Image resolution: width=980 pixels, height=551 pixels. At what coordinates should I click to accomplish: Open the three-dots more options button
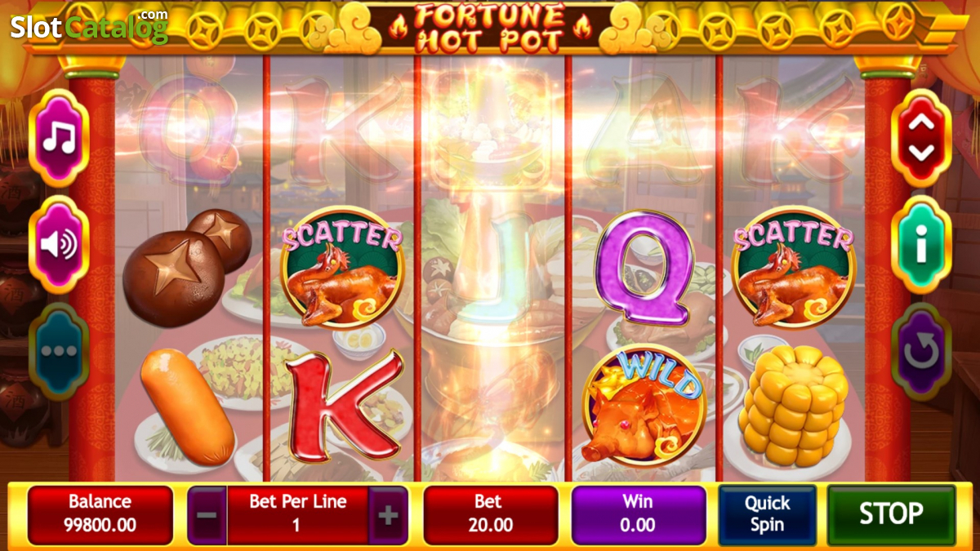[59, 352]
